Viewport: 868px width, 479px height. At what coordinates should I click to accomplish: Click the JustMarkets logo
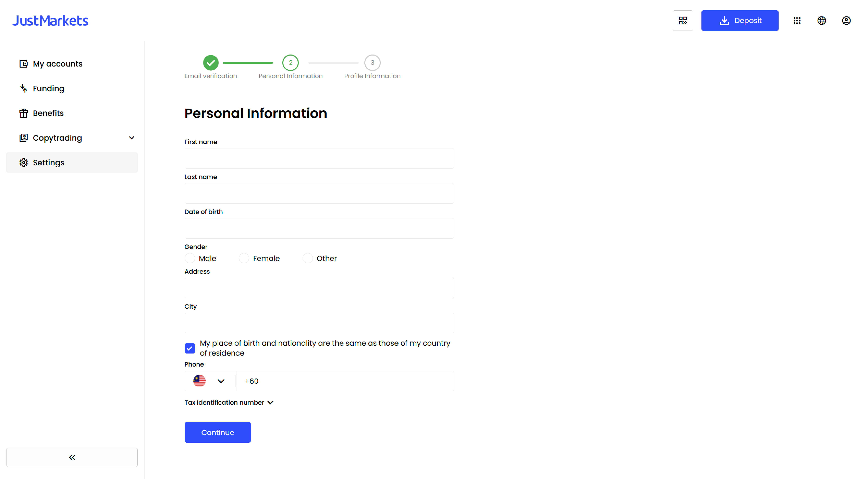(x=50, y=21)
